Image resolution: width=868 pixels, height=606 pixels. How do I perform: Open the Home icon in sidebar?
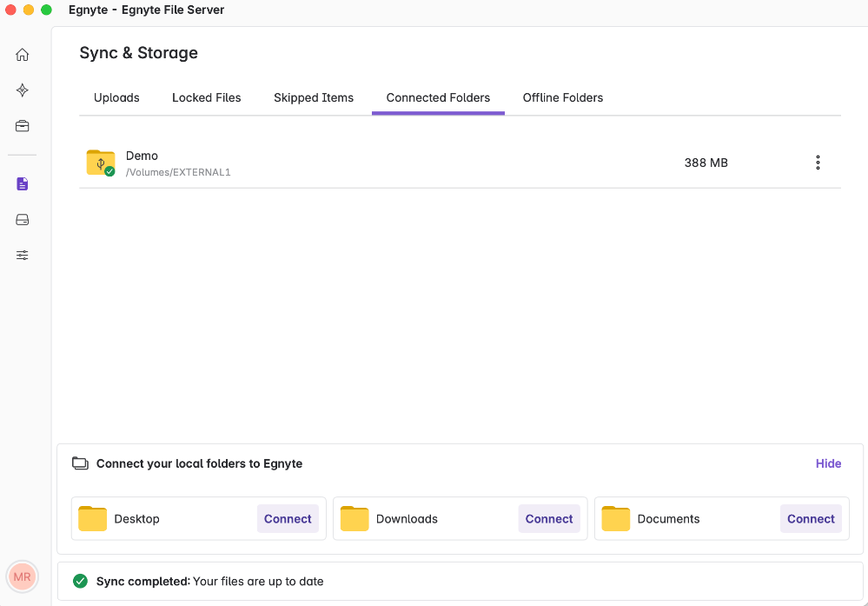click(22, 54)
